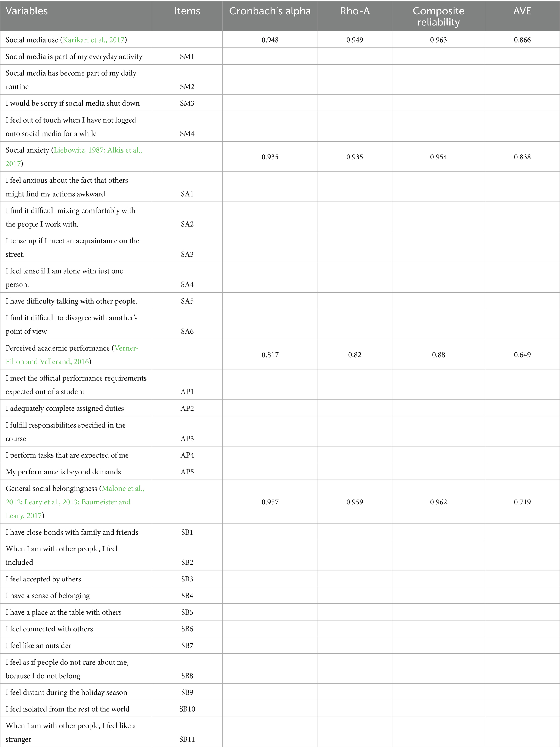Image resolution: width=560 pixels, height=752 pixels.
Task: Select the SA5 item code
Action: point(187,301)
